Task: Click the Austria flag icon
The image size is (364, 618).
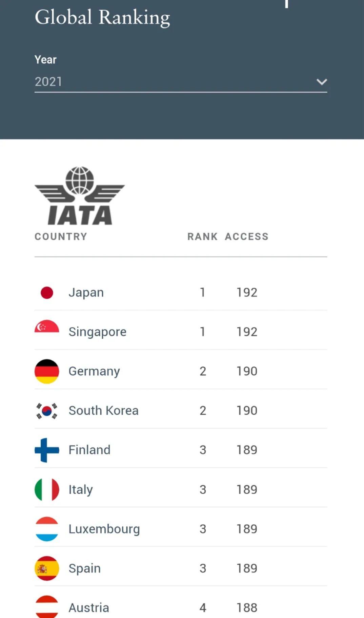Action: (47, 606)
